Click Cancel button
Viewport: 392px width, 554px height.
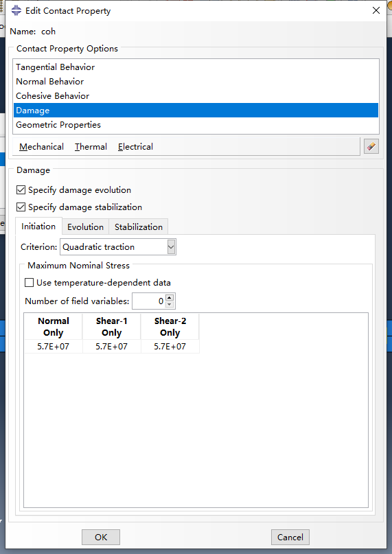pos(290,537)
